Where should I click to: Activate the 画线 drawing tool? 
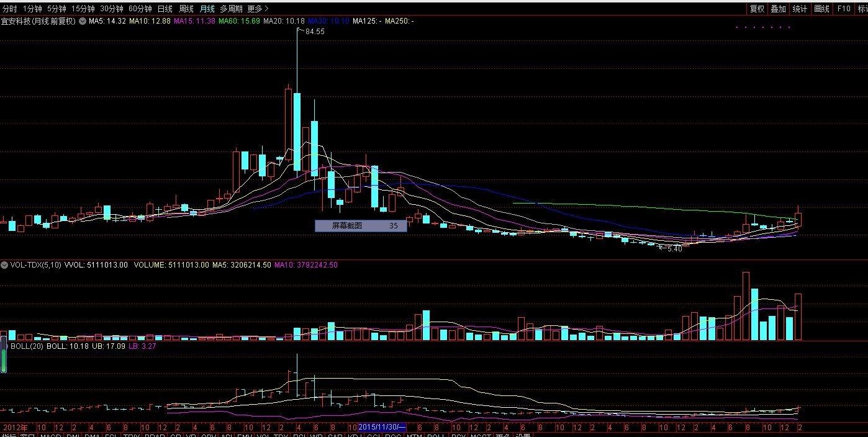(821, 9)
